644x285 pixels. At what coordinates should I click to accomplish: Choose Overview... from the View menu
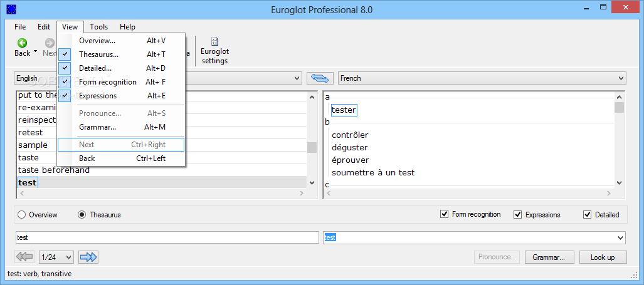click(121, 41)
